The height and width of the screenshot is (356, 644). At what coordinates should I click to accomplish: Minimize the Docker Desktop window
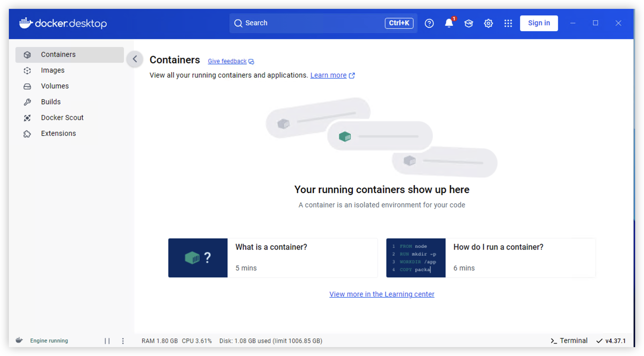573,23
